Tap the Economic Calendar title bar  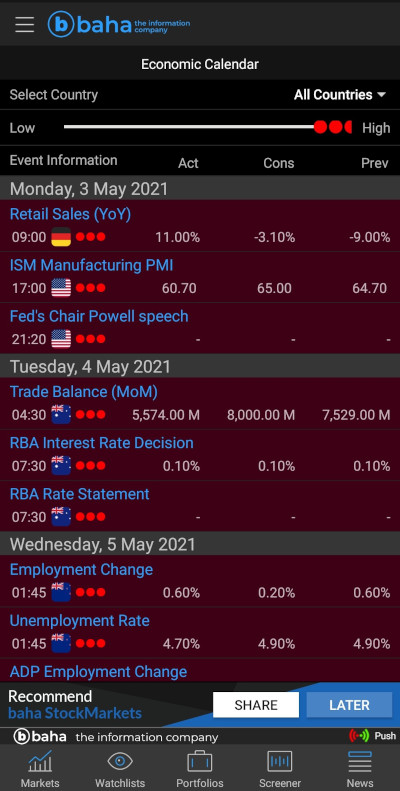(x=200, y=64)
